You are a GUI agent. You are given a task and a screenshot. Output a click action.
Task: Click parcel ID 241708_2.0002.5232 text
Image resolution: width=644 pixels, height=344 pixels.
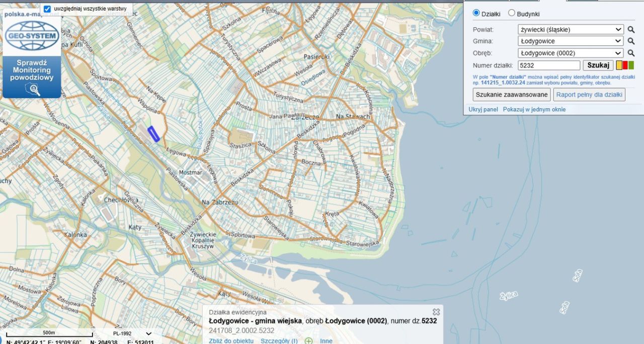[241, 330]
